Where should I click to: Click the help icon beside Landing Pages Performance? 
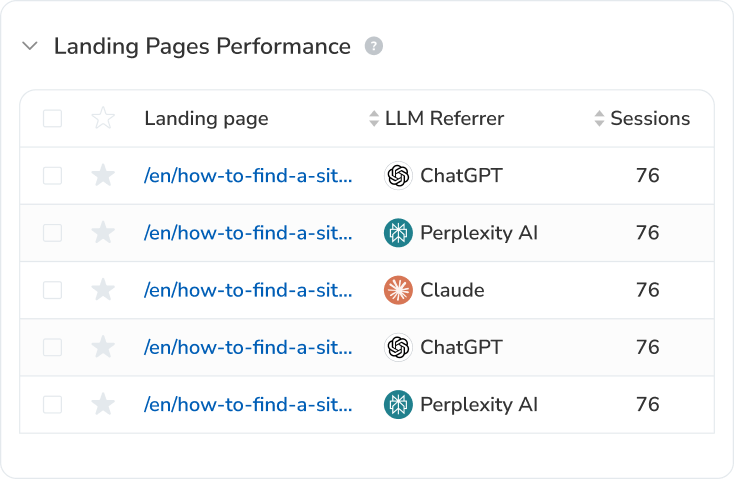pyautogui.click(x=374, y=46)
